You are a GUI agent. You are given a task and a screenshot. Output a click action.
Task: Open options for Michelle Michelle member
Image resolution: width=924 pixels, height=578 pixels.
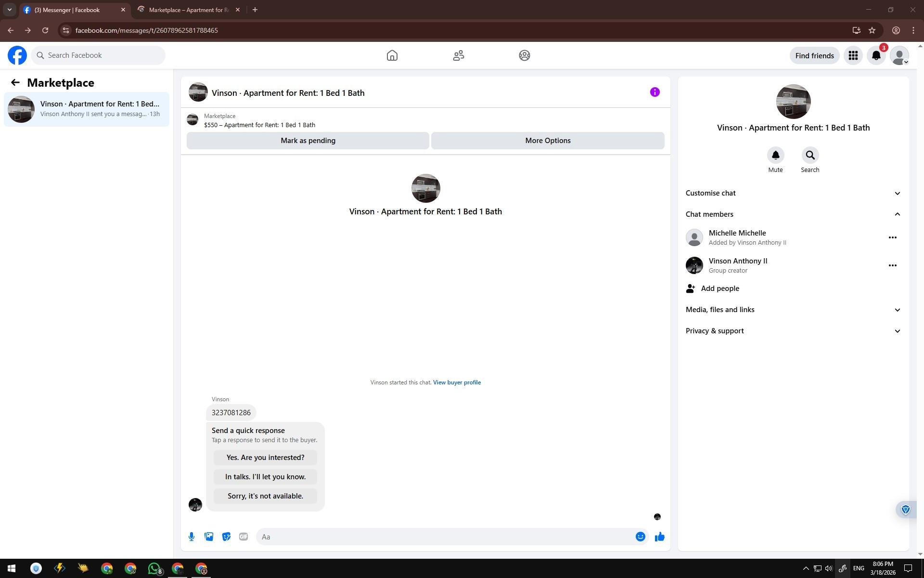pyautogui.click(x=892, y=237)
